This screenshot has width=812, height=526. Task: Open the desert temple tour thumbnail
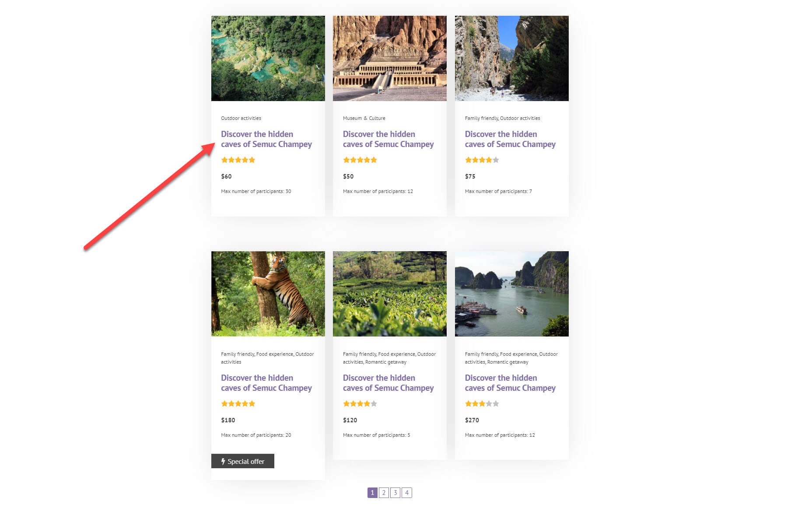click(389, 58)
